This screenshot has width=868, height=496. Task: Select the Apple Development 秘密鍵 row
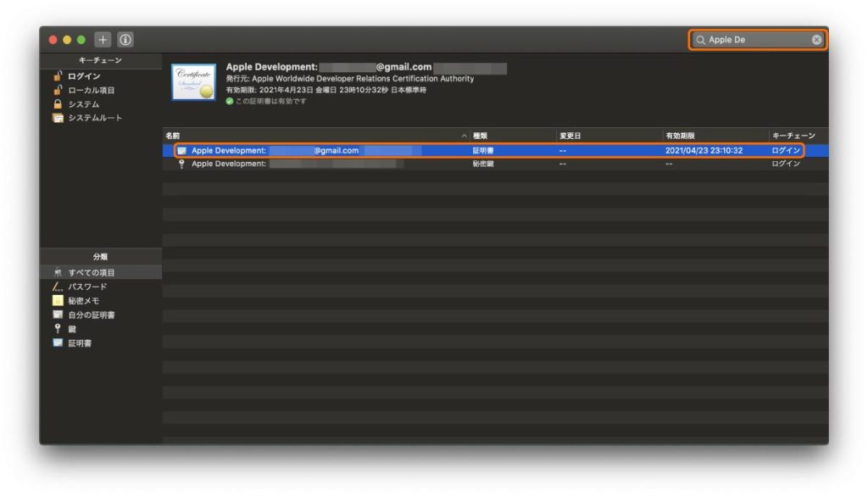point(495,164)
